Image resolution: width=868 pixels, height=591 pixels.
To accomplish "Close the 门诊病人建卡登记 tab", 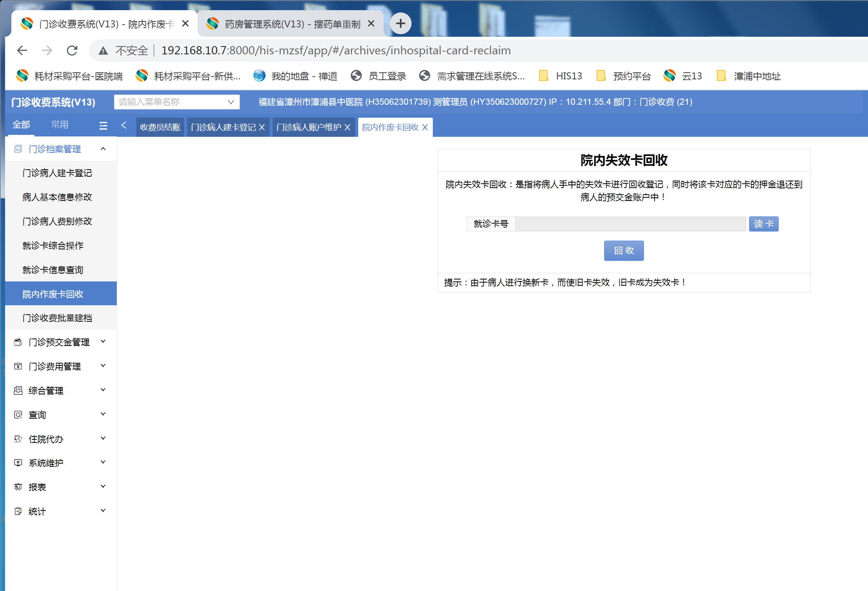I will pos(262,127).
